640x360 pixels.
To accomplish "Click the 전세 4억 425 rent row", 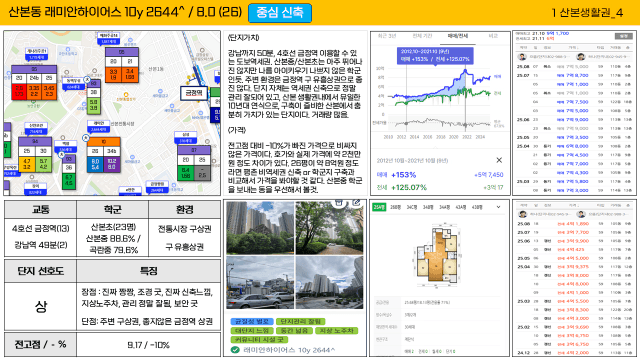I will tap(574, 249).
